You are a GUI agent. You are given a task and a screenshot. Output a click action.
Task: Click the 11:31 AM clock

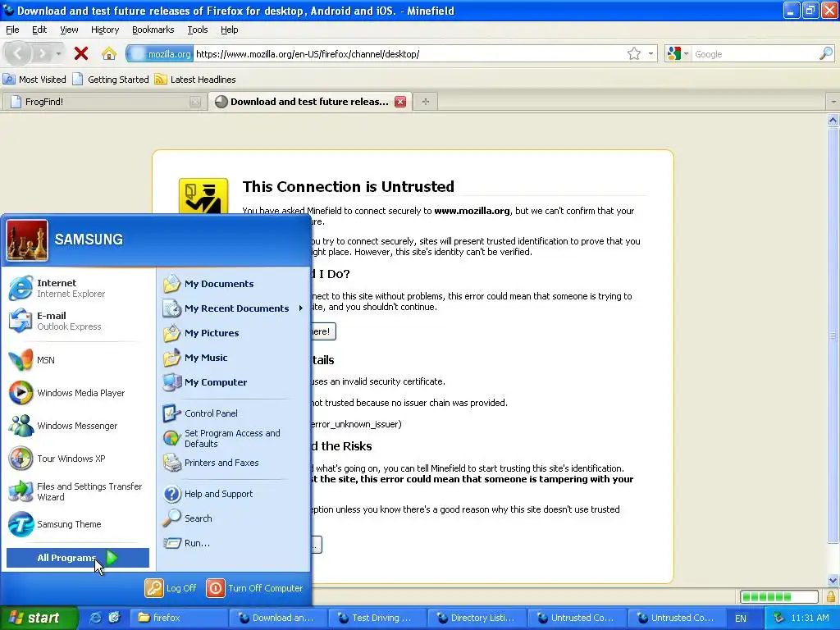click(x=810, y=619)
